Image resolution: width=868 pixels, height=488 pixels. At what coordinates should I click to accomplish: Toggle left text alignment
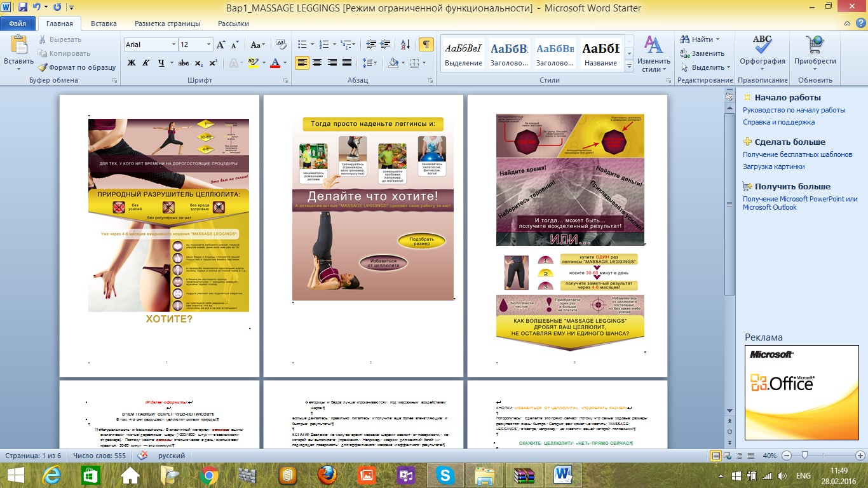[302, 63]
